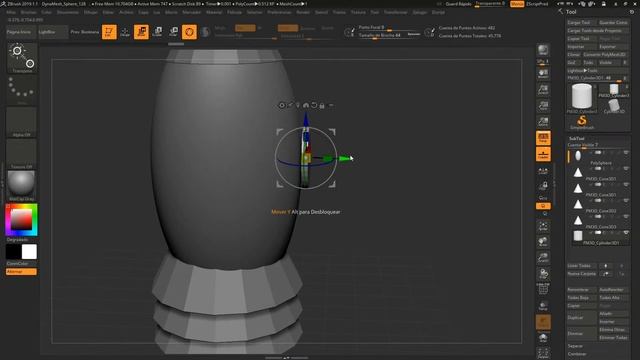Select the Mover transform icon
The height and width of the screenshot is (360, 640).
click(x=141, y=32)
